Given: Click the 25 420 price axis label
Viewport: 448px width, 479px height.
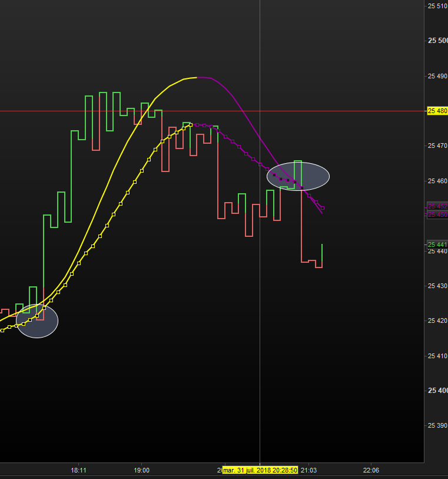Looking at the screenshot, I should [x=437, y=321].
